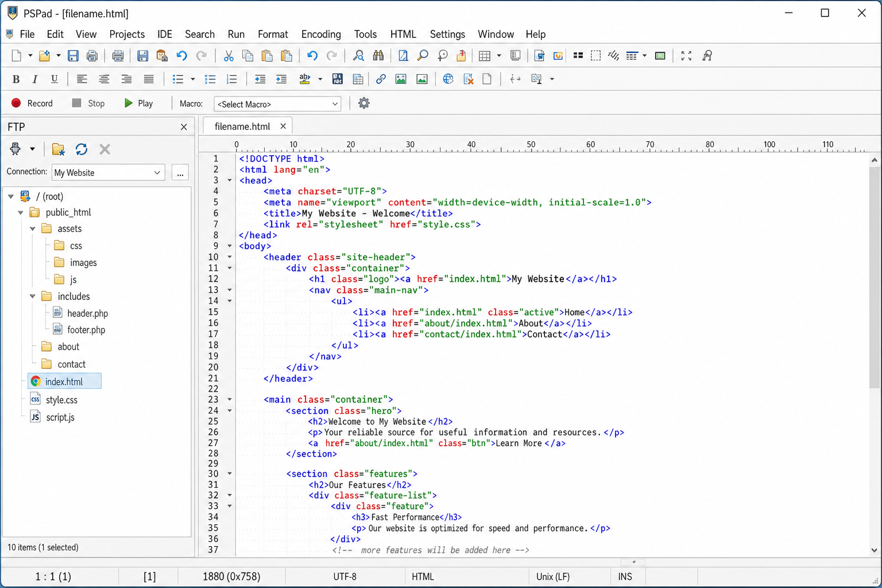Click the increase indent icon
This screenshot has height=588, width=882.
[281, 79]
